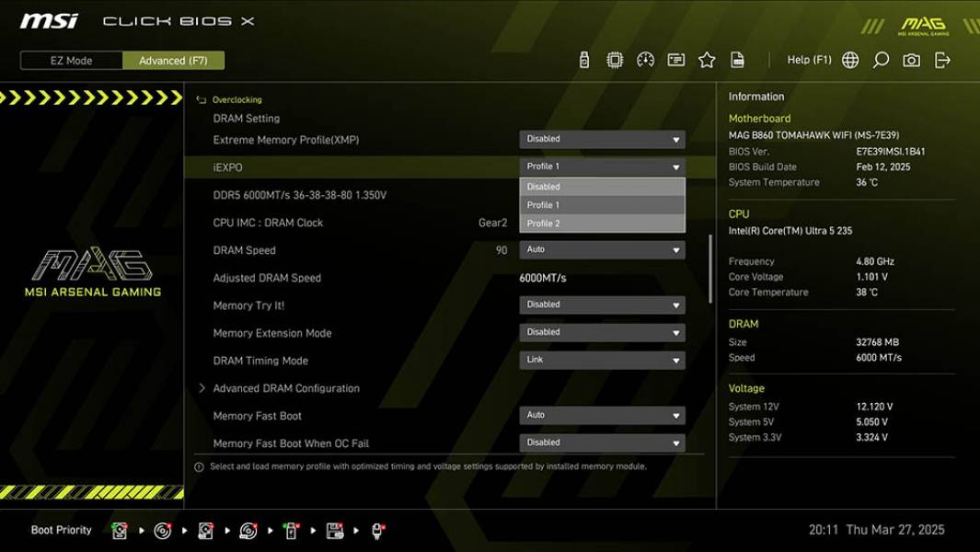Select first optical disc boot priority icon
980x552 pixels.
tap(163, 531)
